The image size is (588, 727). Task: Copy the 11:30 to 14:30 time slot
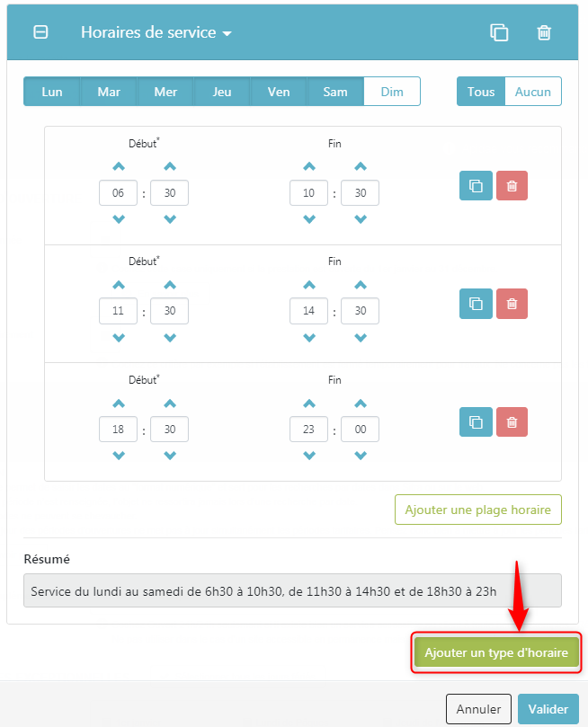click(x=476, y=304)
